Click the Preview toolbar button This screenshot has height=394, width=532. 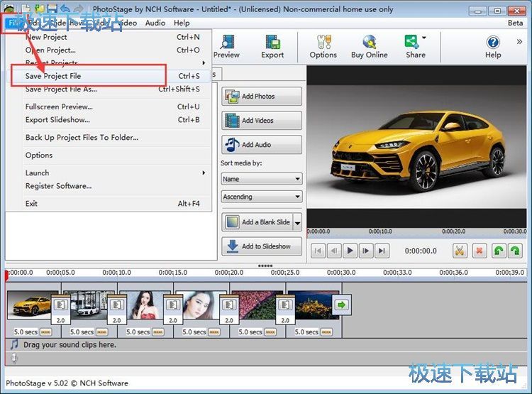click(226, 46)
